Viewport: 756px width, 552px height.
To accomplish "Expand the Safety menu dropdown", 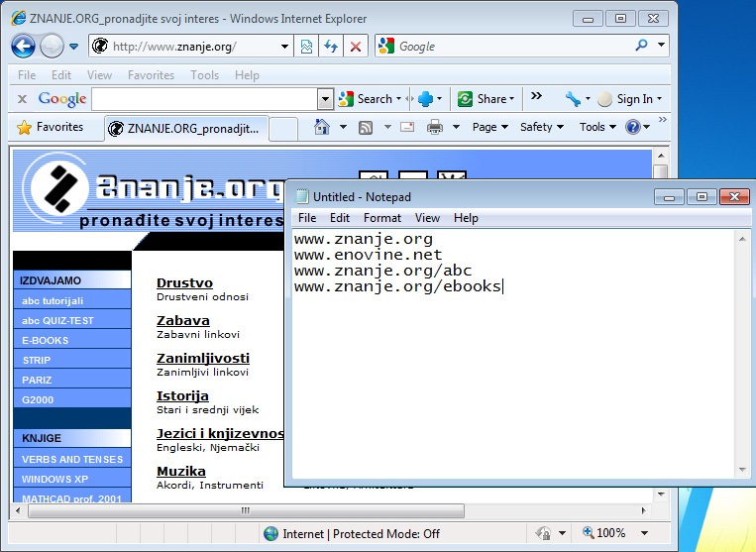I will [x=541, y=127].
